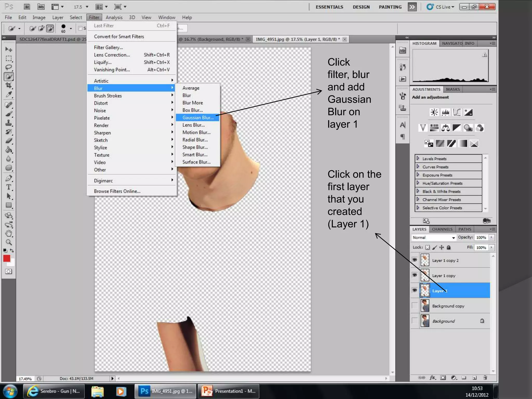This screenshot has height=399, width=532.
Task: Select the Horizontal Type tool
Action: (9, 187)
